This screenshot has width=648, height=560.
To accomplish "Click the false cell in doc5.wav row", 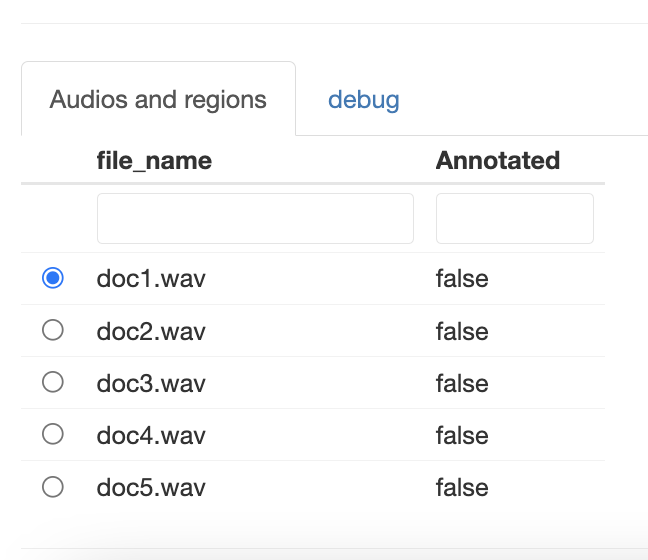I will pos(462,488).
